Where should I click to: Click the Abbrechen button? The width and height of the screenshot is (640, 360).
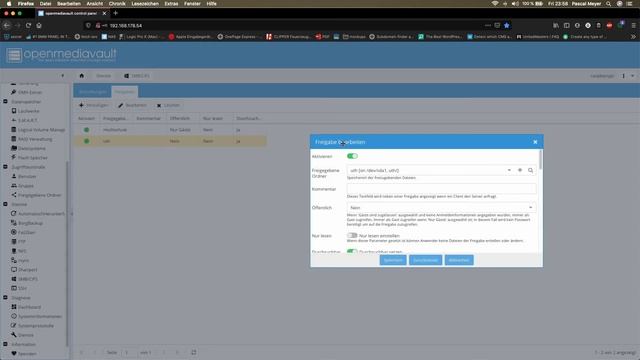(459, 260)
